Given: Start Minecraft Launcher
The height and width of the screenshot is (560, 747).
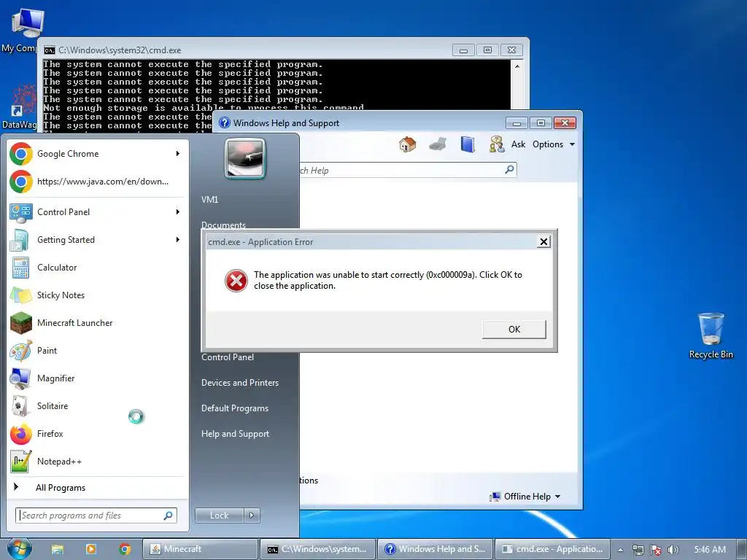Looking at the screenshot, I should click(98, 323).
